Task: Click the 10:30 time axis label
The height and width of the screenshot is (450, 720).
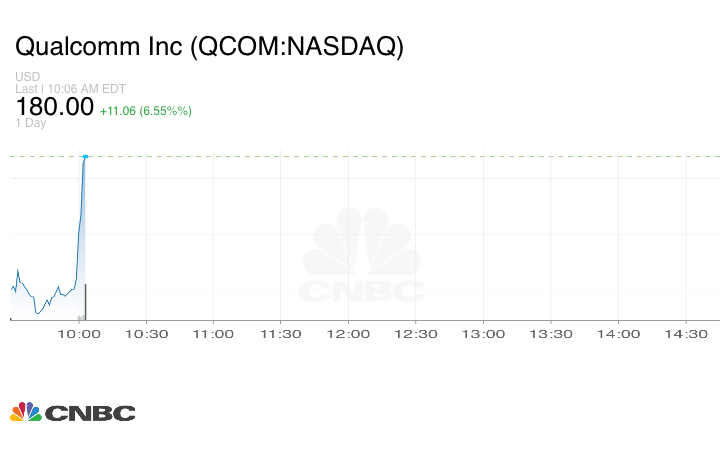Action: [146, 334]
